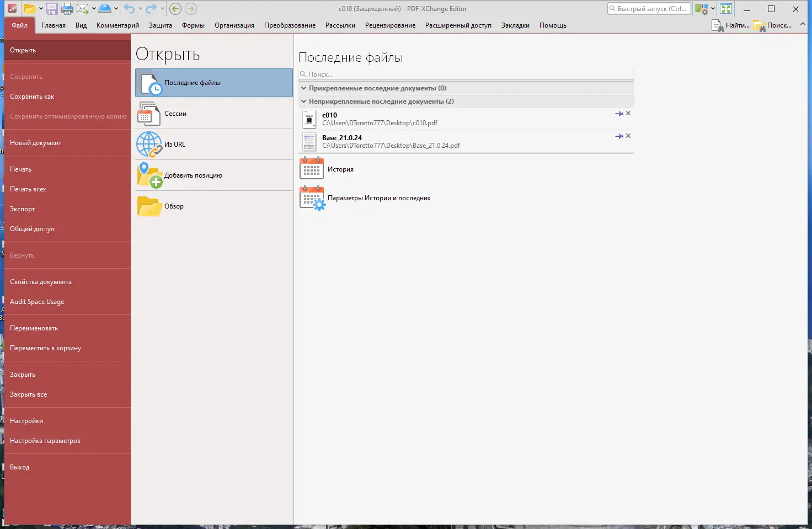Viewport: 812px width, 529px height.
Task: Select the Scan tool icon on toolbar
Action: pyautogui.click(x=105, y=8)
